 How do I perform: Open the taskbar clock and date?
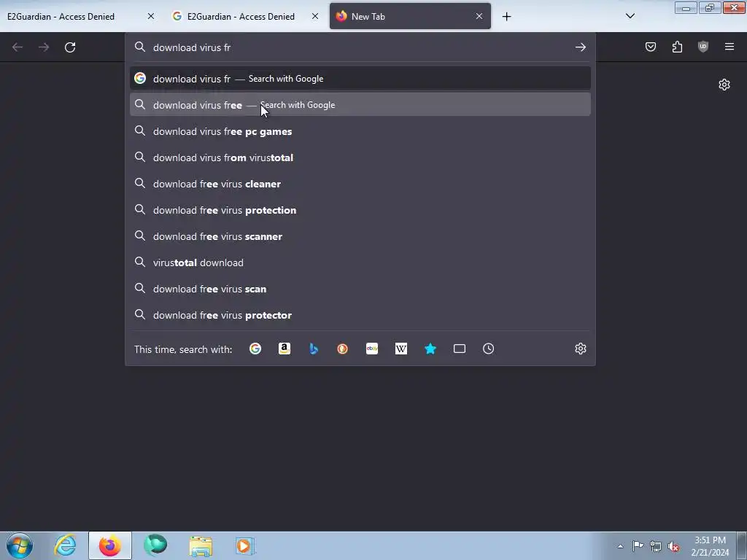710,546
